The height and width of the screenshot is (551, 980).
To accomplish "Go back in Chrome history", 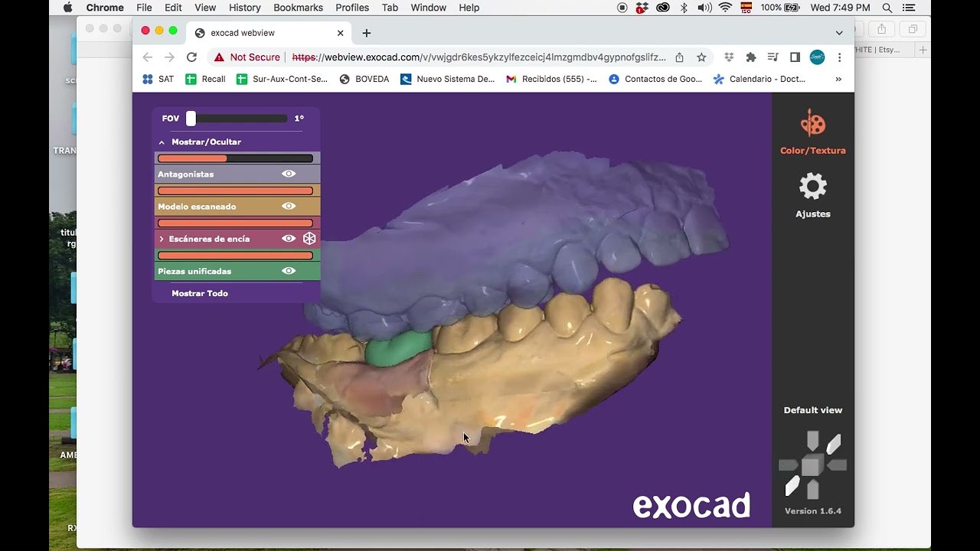I will tap(148, 57).
